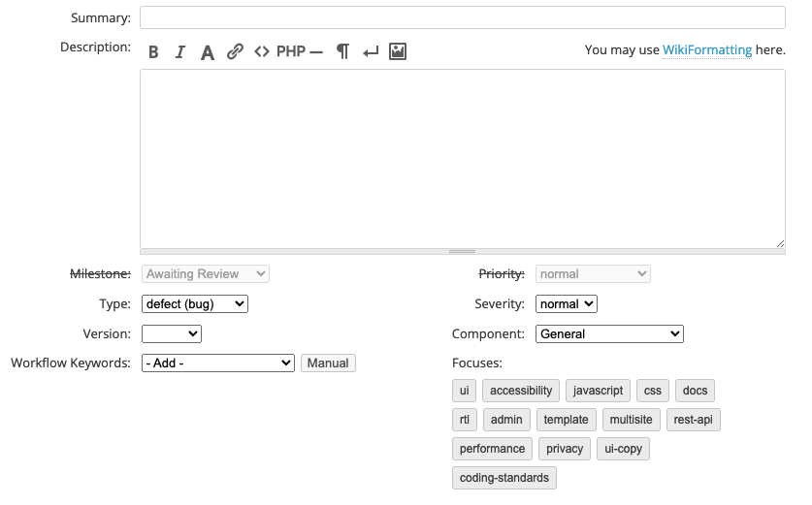Insert a heading using the A icon

pyautogui.click(x=207, y=52)
